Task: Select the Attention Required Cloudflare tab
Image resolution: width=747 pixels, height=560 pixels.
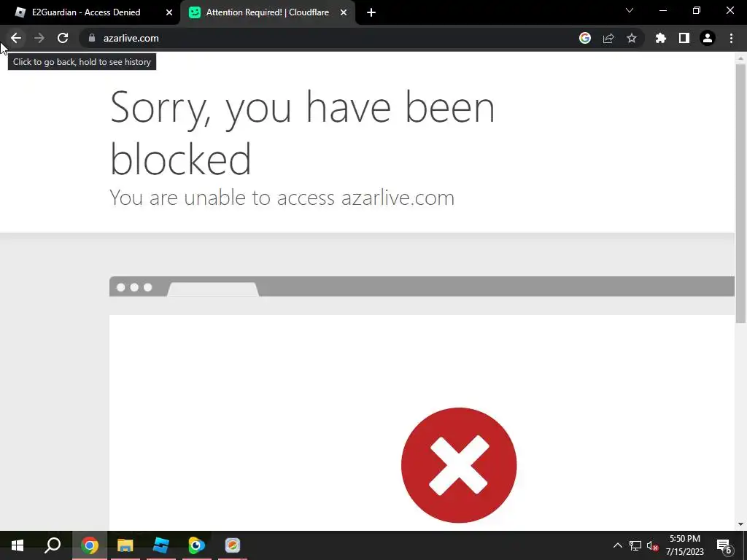Action: 267,12
